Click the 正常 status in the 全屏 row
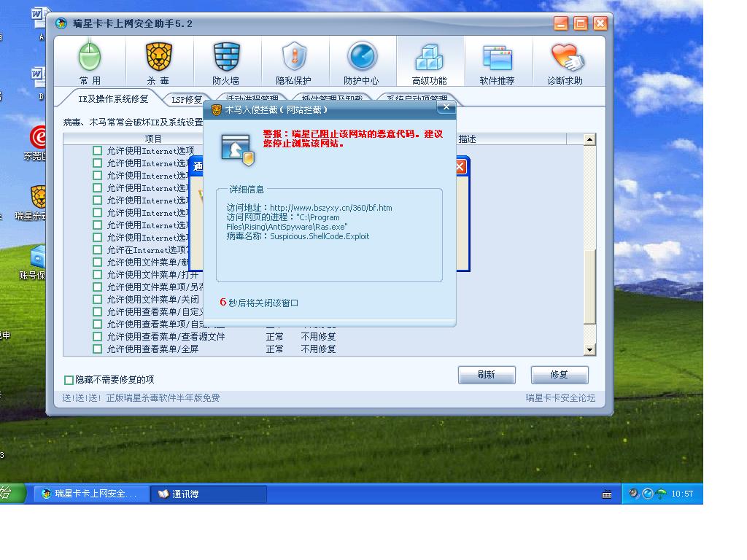The image size is (747, 560). coord(274,349)
